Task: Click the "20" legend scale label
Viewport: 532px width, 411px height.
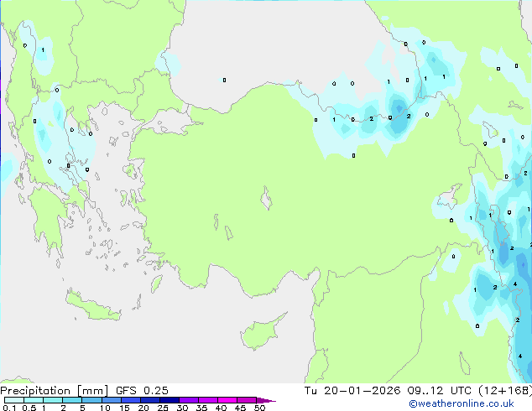Action: click(x=143, y=408)
